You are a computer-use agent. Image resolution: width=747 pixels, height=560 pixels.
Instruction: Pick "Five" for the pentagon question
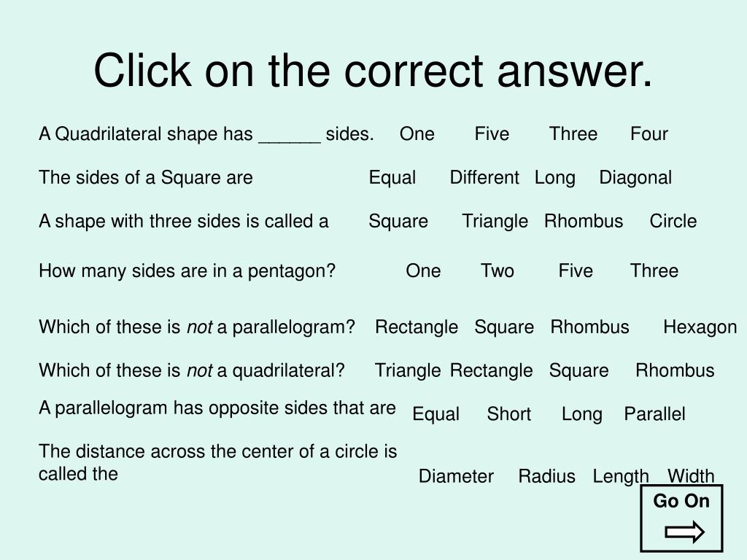pos(576,271)
